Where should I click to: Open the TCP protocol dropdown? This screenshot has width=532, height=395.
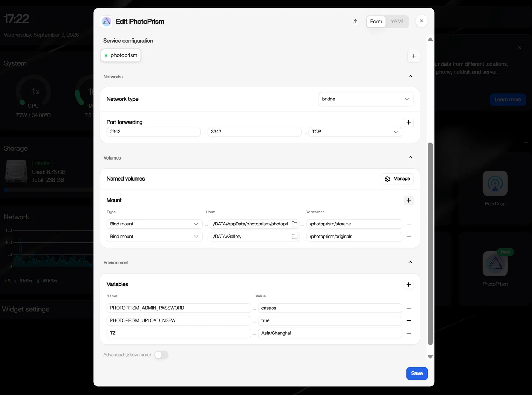click(x=355, y=132)
